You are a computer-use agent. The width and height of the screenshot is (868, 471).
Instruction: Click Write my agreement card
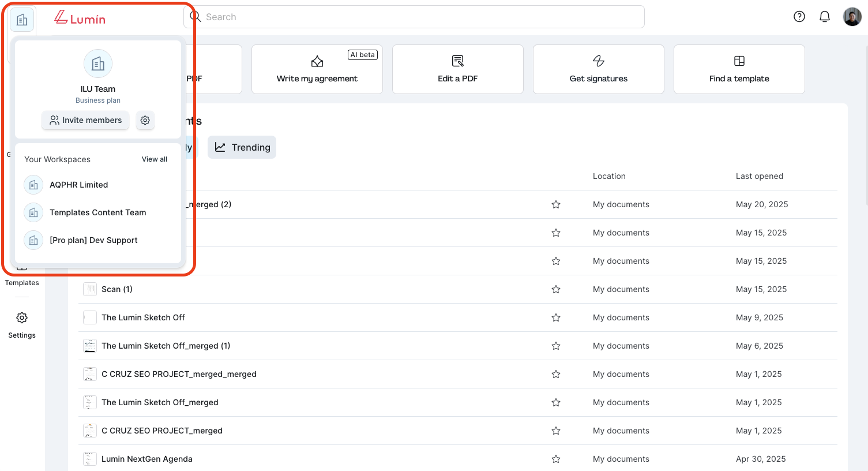(x=317, y=69)
